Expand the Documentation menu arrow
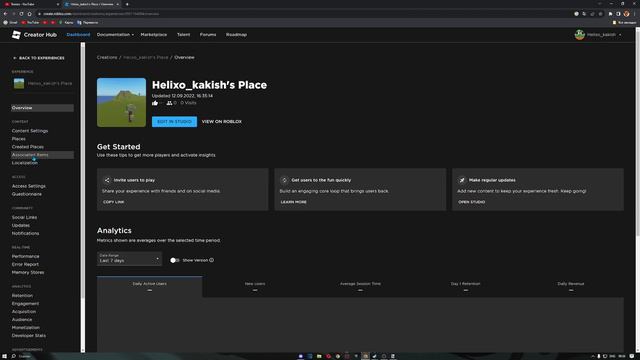640x360 pixels. (x=133, y=35)
